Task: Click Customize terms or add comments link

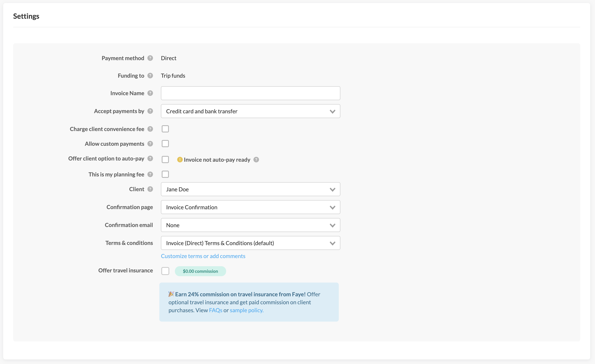Action: pos(203,256)
